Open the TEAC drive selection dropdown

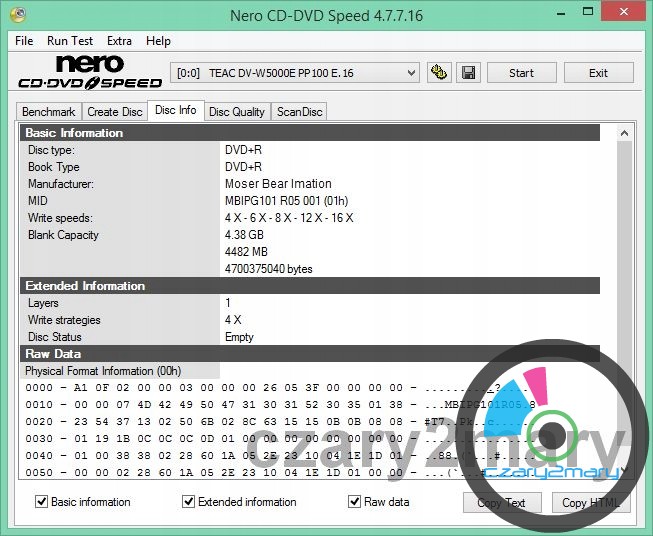pyautogui.click(x=296, y=73)
